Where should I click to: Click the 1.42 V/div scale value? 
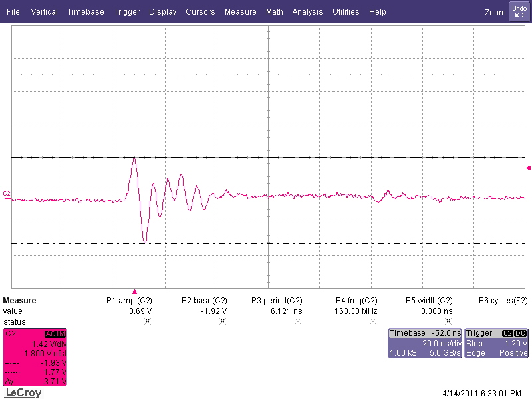[x=49, y=344]
